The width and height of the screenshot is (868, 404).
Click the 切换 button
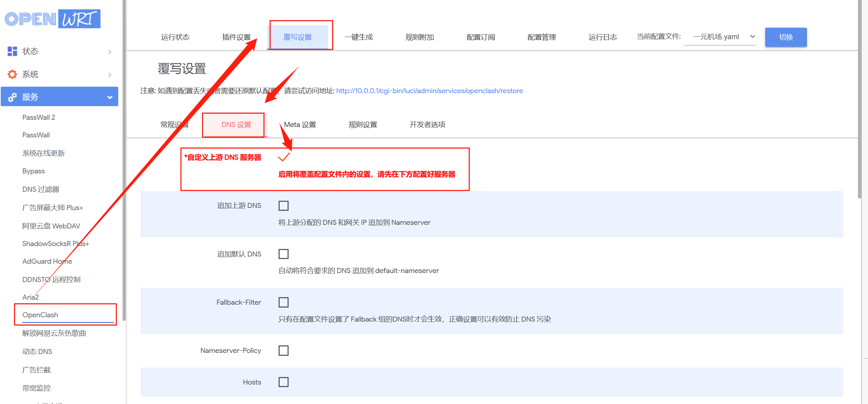[785, 37]
